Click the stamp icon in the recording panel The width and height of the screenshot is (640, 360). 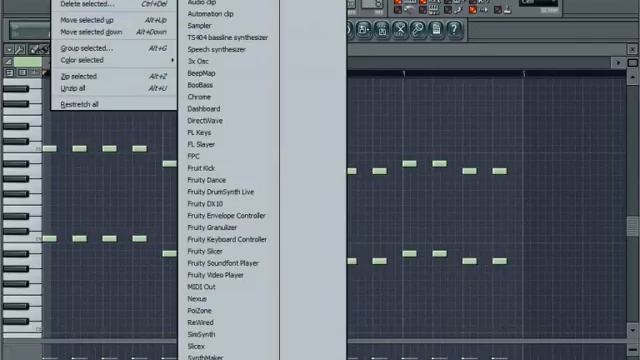[507, 10]
